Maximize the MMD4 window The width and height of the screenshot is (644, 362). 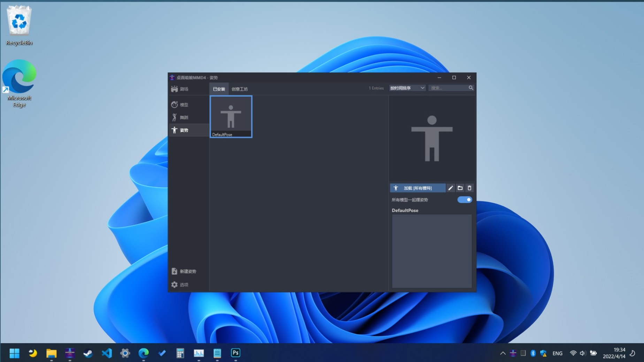point(454,78)
